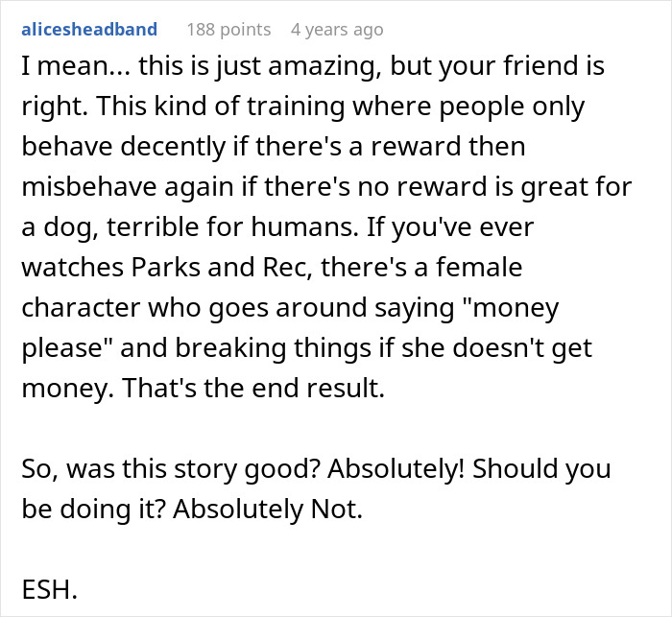Click the sentence That's the end result
Screen dimensions: 672x617
[x=253, y=388]
